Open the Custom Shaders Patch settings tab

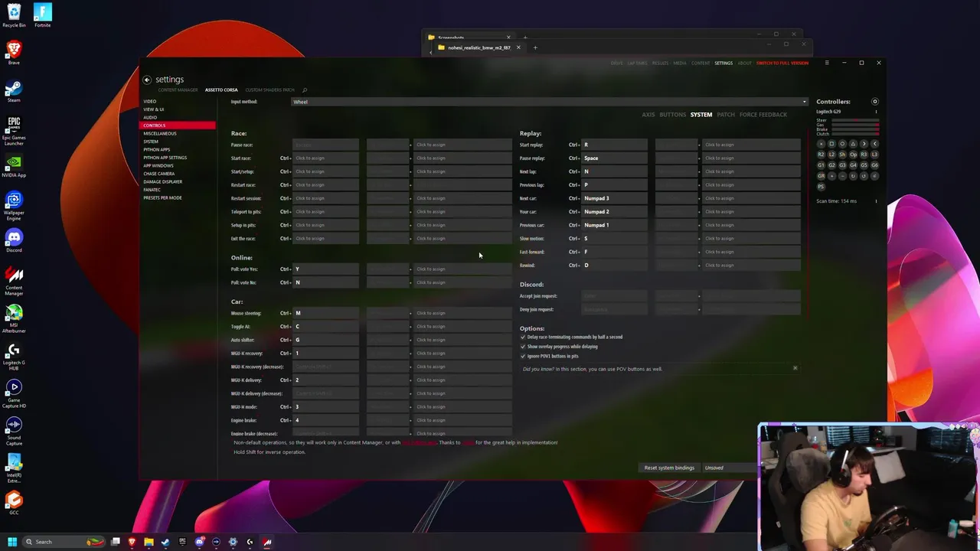tap(269, 90)
